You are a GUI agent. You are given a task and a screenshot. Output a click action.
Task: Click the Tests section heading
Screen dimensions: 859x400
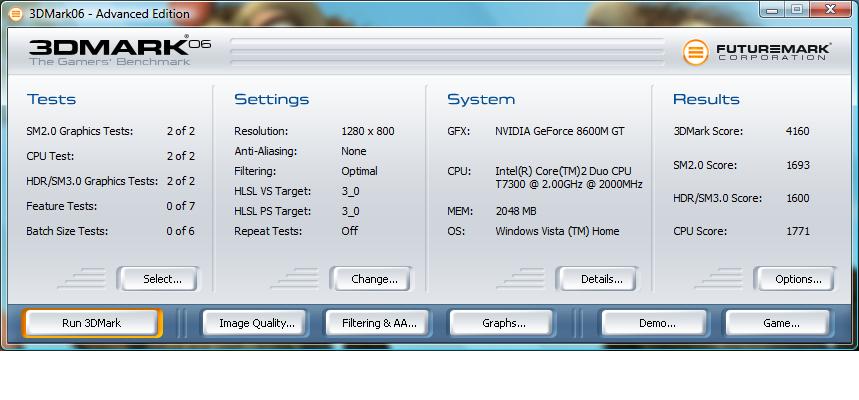[51, 99]
